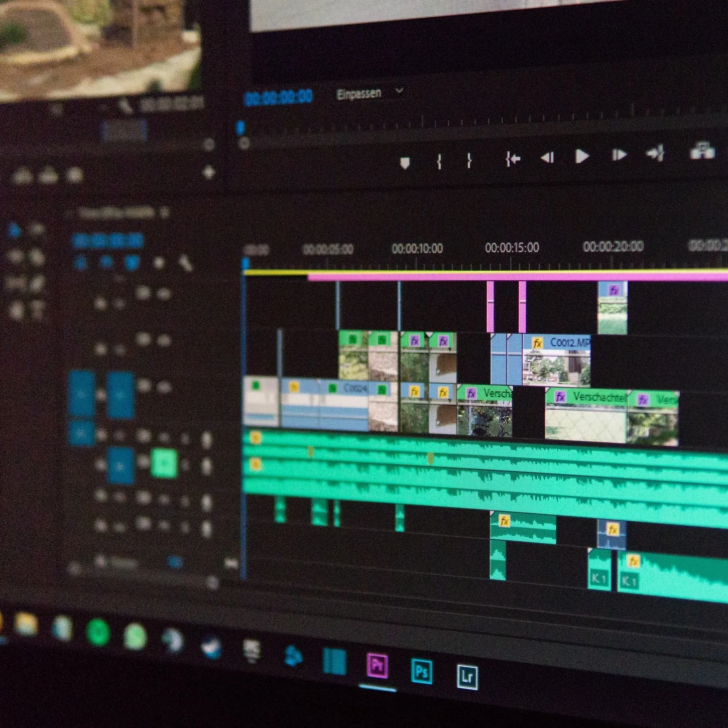This screenshot has width=728, height=728.
Task: Jump to the Out point
Action: pos(656,153)
